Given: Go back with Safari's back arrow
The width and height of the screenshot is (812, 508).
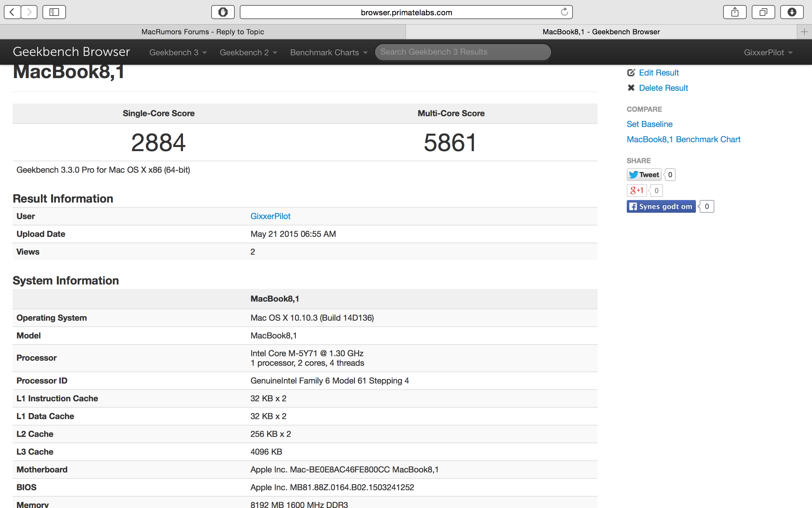Looking at the screenshot, I should (12, 12).
